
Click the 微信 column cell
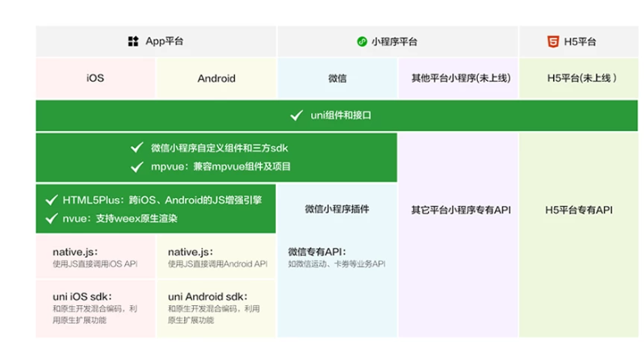click(337, 78)
